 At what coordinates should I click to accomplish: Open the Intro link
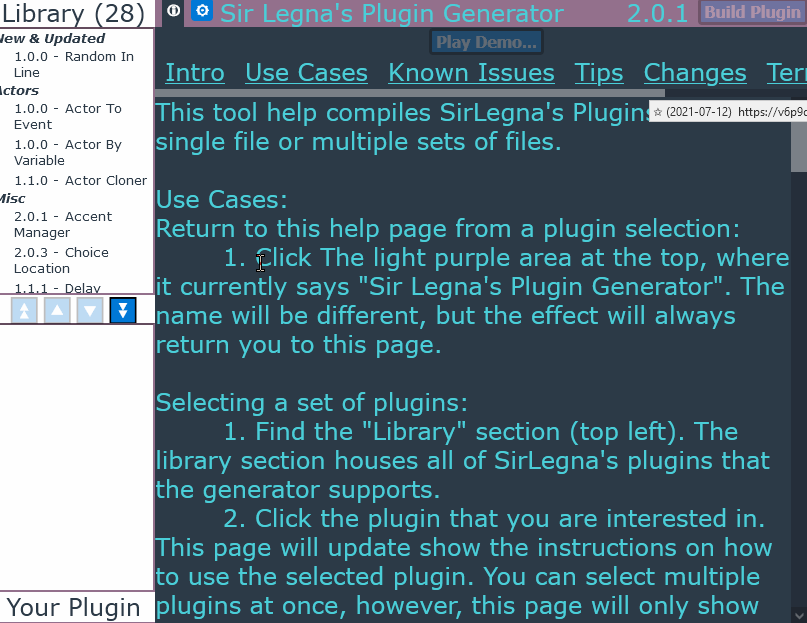coord(195,73)
